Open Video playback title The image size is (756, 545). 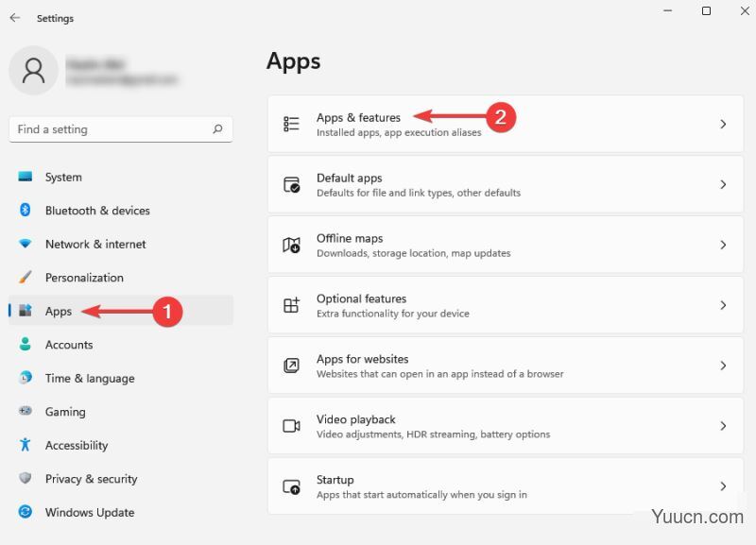(356, 419)
